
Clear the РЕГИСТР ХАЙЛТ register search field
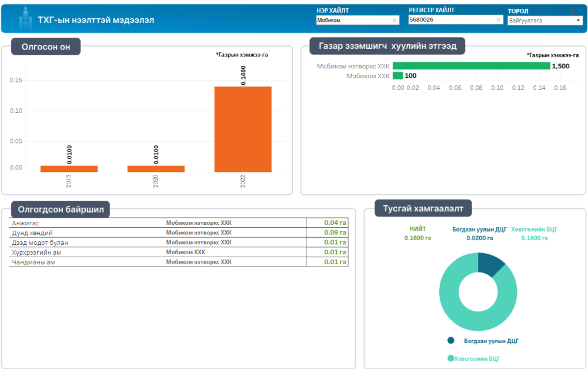click(499, 20)
